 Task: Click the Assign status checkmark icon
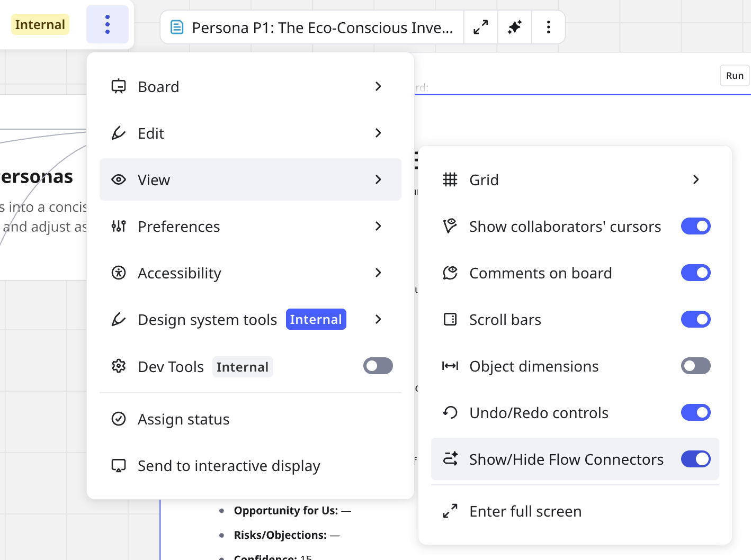coord(119,419)
